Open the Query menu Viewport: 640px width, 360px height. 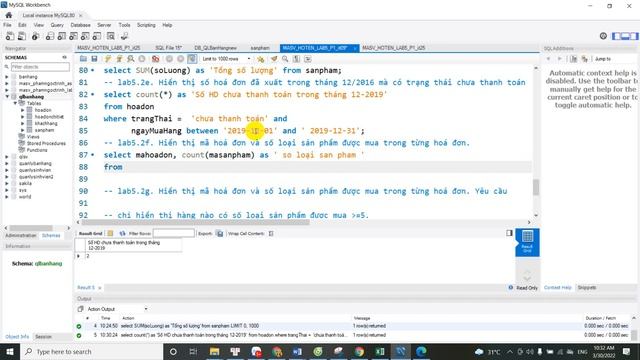click(x=57, y=25)
